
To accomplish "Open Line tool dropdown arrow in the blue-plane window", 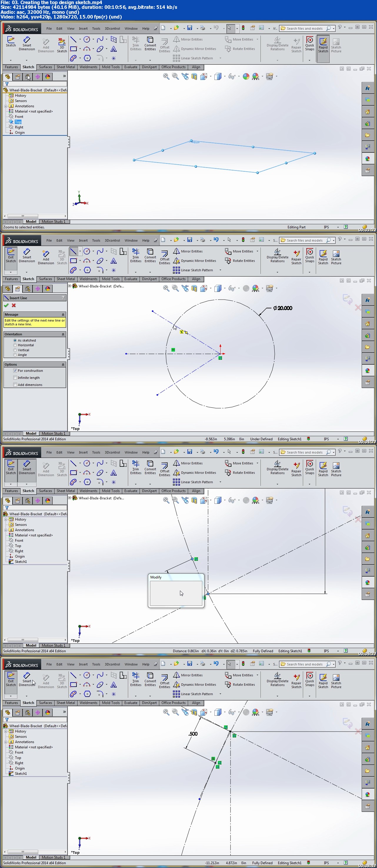I will [x=80, y=39].
